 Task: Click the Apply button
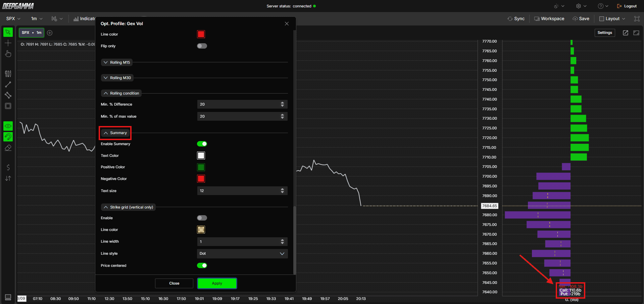217,283
